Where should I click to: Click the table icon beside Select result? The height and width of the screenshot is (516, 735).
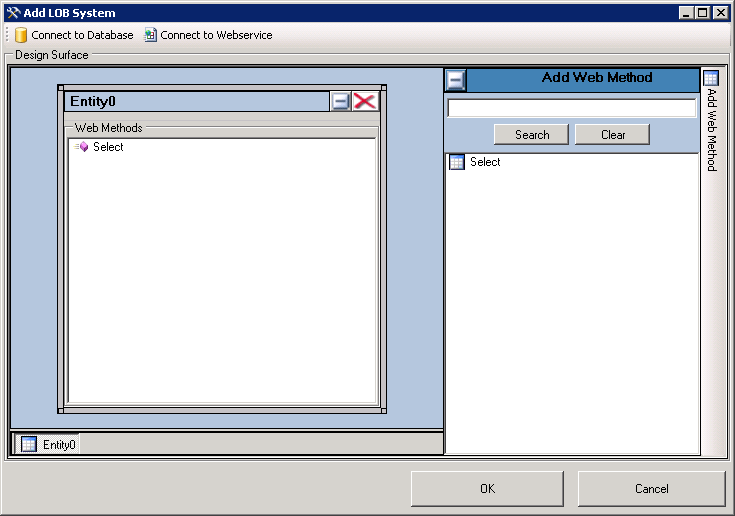pos(457,162)
